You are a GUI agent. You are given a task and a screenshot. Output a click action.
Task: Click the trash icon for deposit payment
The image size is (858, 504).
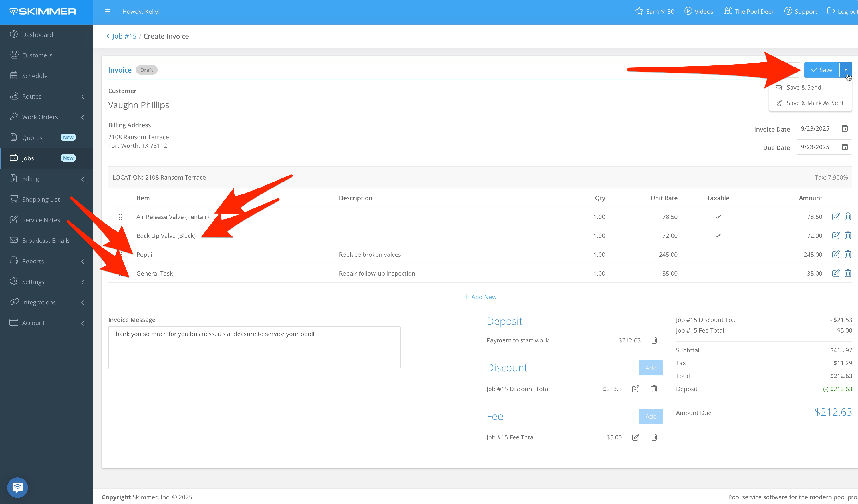click(654, 340)
